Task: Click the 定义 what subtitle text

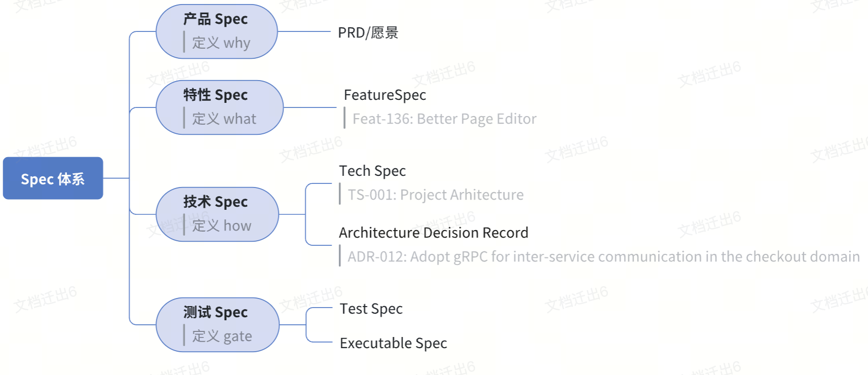Action: click(224, 119)
